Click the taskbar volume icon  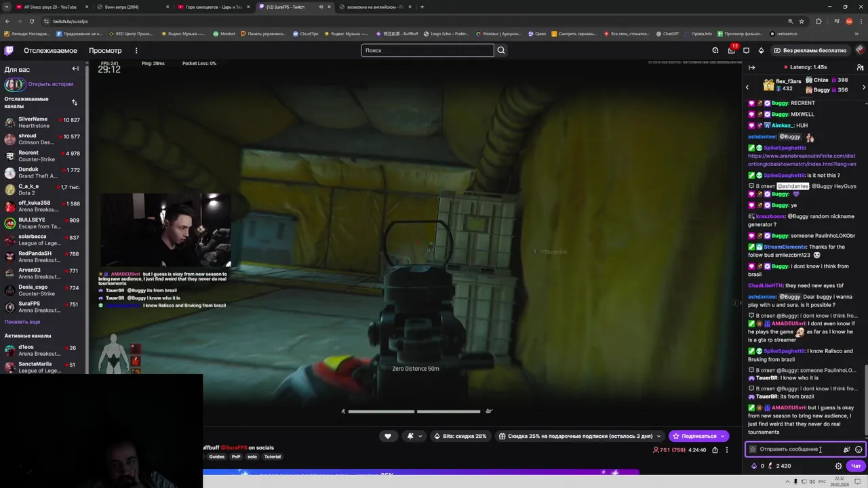813,481
